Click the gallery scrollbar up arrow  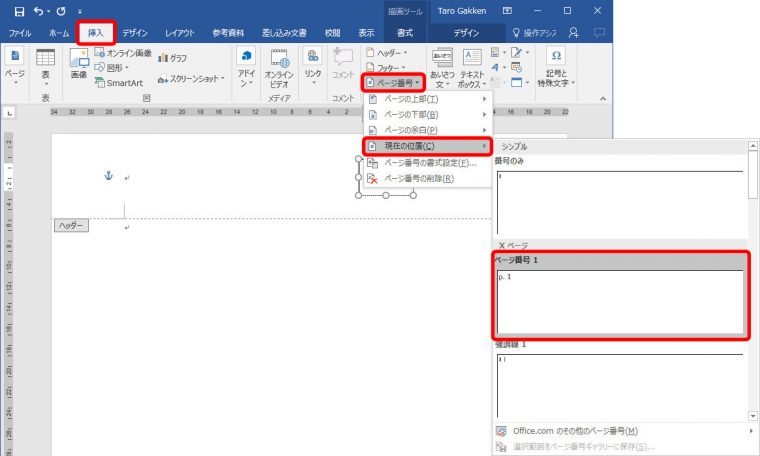click(753, 146)
